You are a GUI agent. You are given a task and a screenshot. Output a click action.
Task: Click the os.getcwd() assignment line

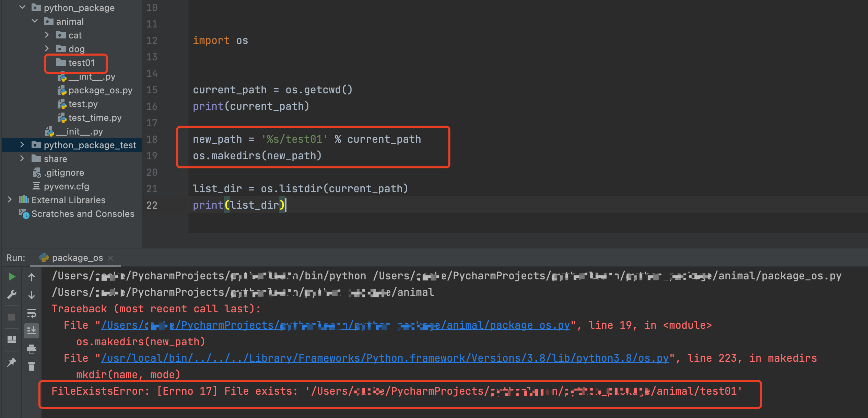point(273,90)
